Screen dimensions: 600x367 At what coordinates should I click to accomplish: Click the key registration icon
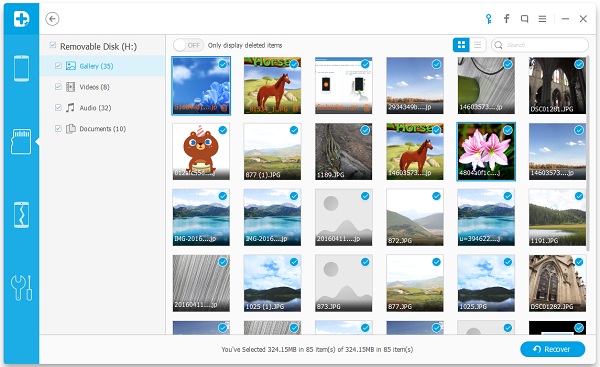click(489, 19)
